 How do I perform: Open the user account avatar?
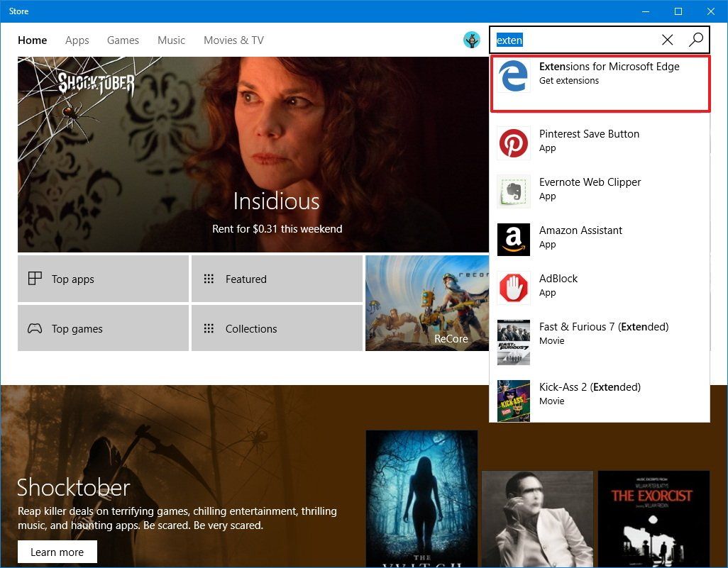click(x=472, y=40)
